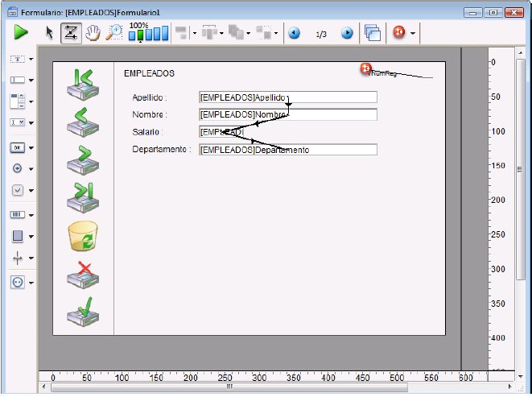Open the red badge toolbar dropdown arrow
The width and height of the screenshot is (532, 397).
[x=413, y=34]
